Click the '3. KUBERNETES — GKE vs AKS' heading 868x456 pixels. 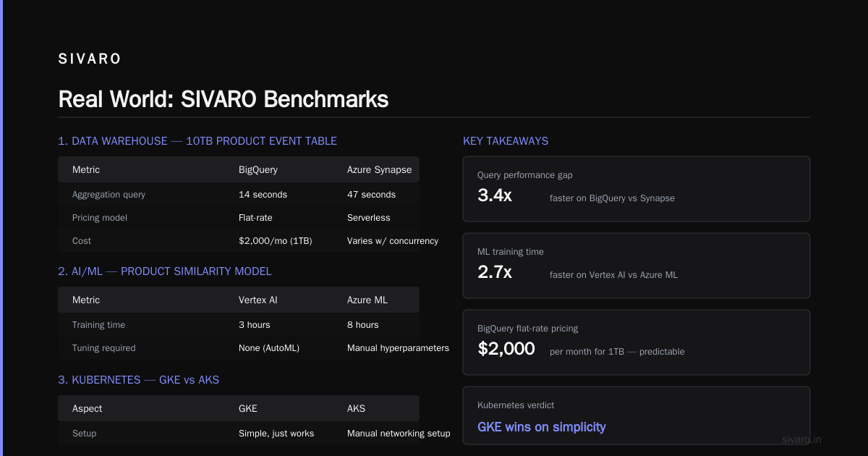138,380
